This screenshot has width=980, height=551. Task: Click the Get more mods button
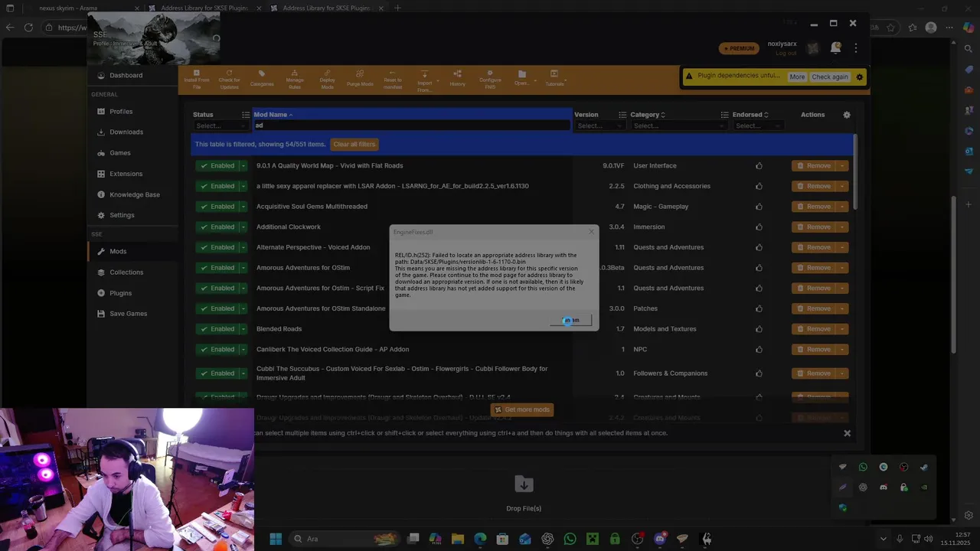[x=522, y=409]
